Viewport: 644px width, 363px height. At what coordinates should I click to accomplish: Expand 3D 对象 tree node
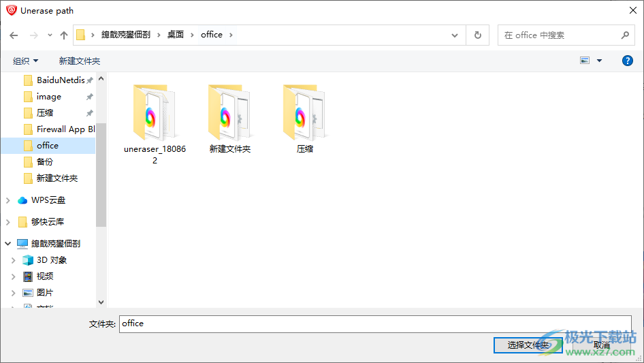13,260
